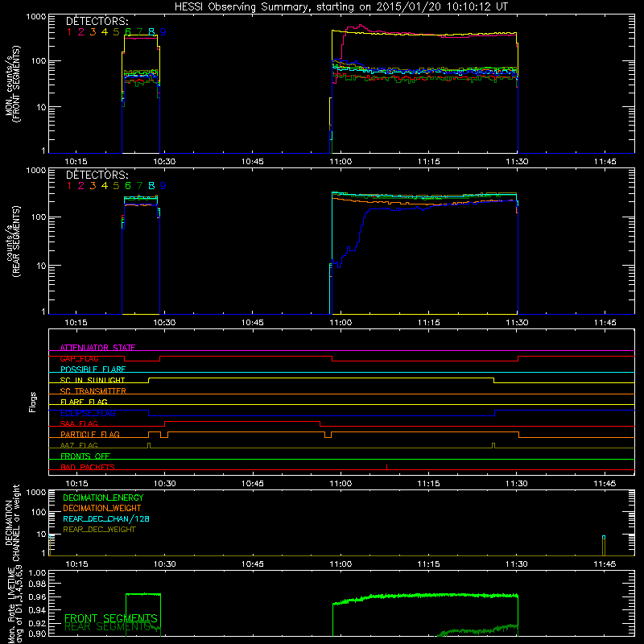644x644 pixels.
Task: Click the FRONT SEGMENTS label in livetime plot
Action: [111, 618]
